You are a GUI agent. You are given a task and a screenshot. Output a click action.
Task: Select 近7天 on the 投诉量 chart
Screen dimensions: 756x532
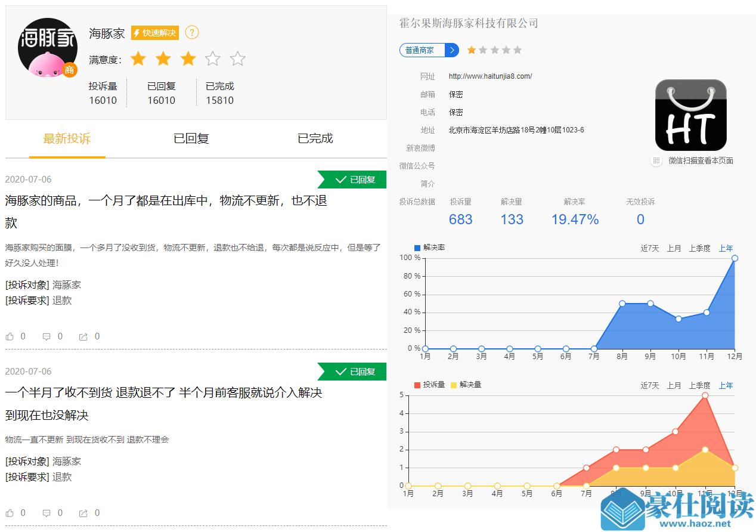coord(650,385)
